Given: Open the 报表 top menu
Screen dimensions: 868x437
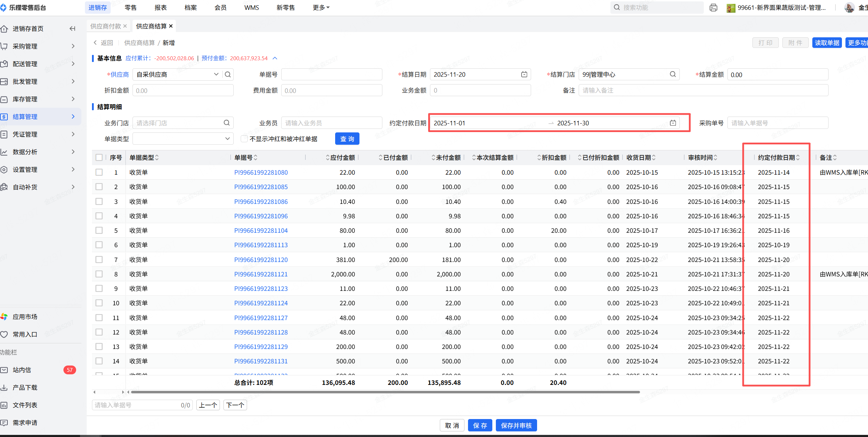Looking at the screenshot, I should point(160,7).
